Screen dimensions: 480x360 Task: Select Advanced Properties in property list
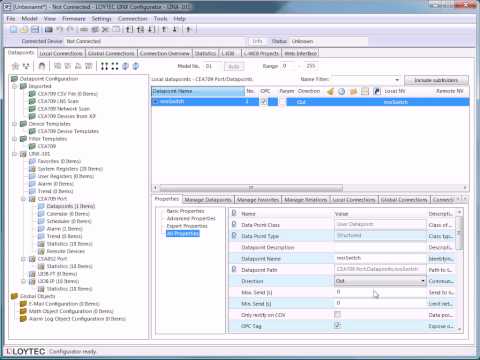point(191,218)
